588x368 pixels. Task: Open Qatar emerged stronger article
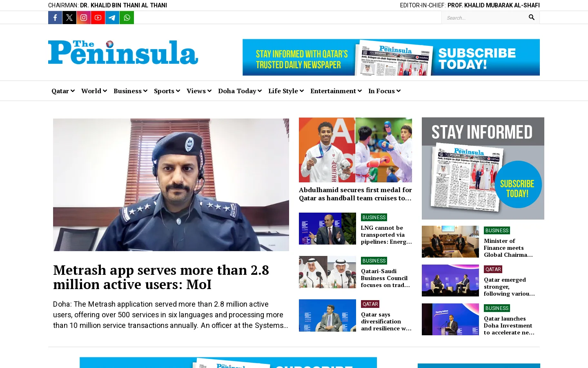coord(509,287)
